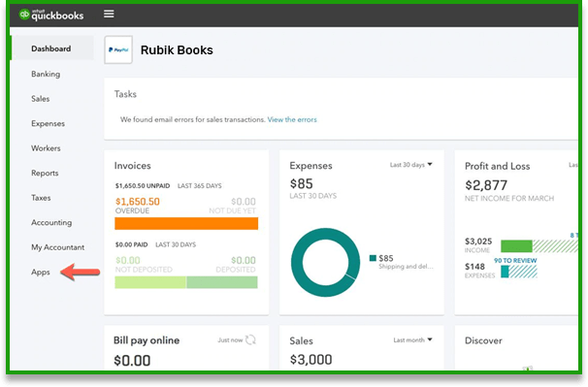Click the $1,650.50 overdue amount

[x=138, y=202]
